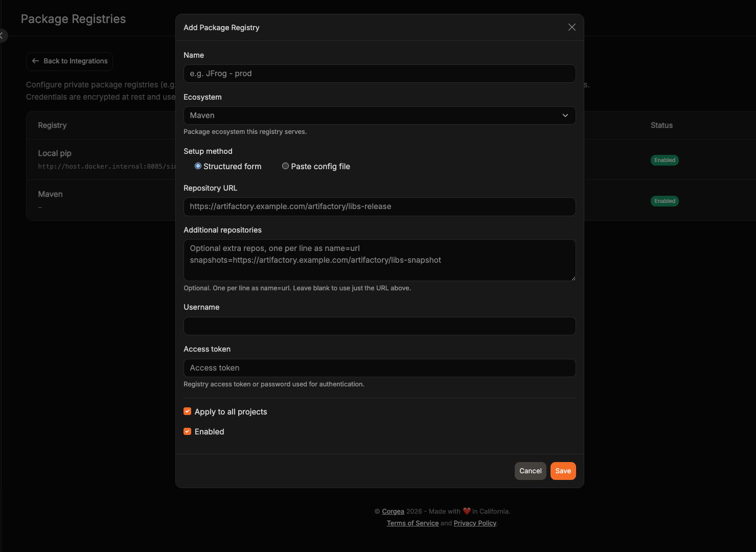The width and height of the screenshot is (756, 552).
Task: Collapse sidebar chevron at left edge
Action: (2, 35)
